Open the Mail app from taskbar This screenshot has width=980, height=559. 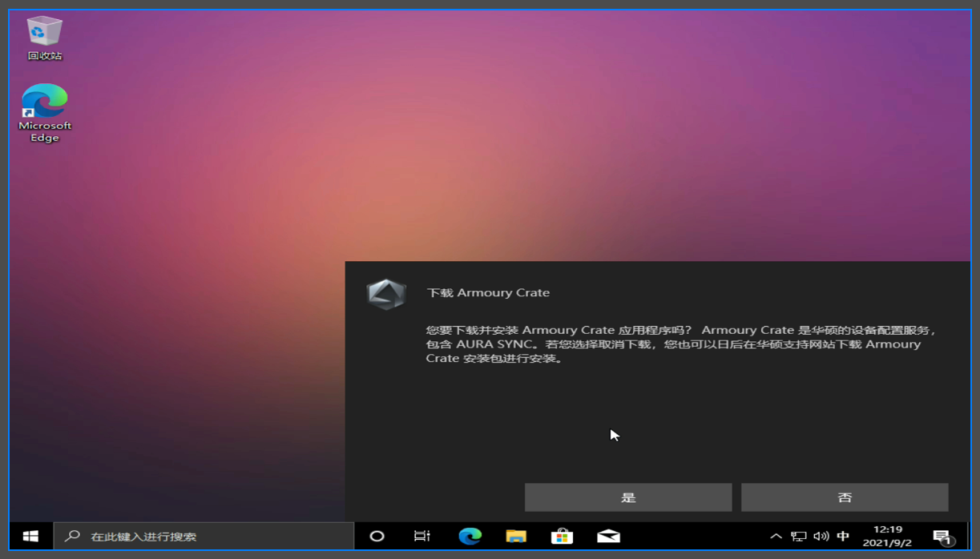[x=608, y=536]
